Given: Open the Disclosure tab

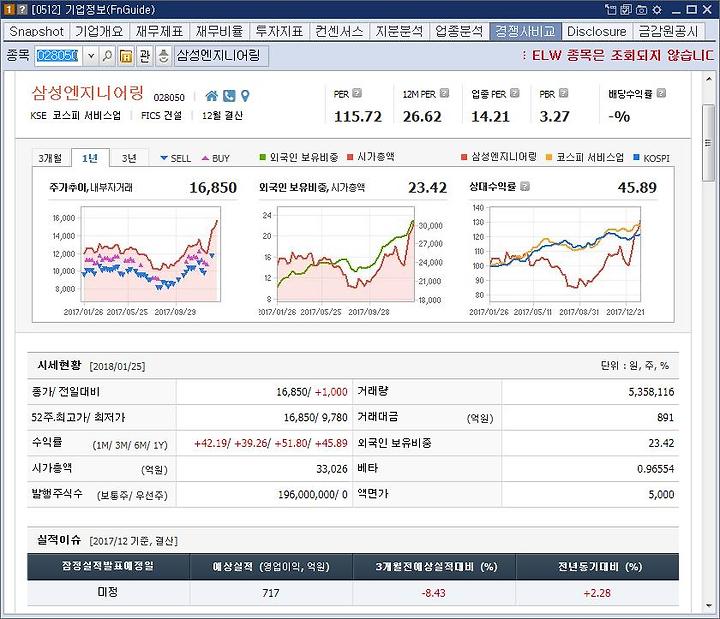Looking at the screenshot, I should coord(597,31).
